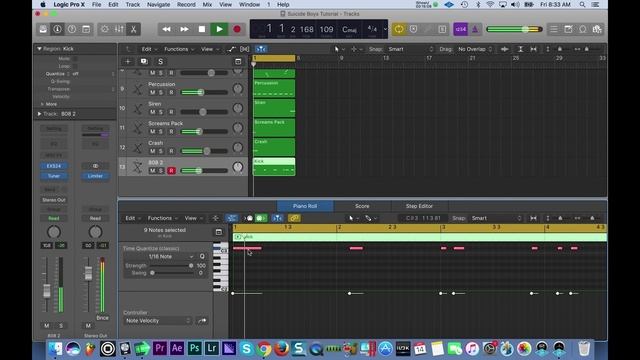The height and width of the screenshot is (360, 640).
Task: Open the Mix menu
Action: coord(207,4)
